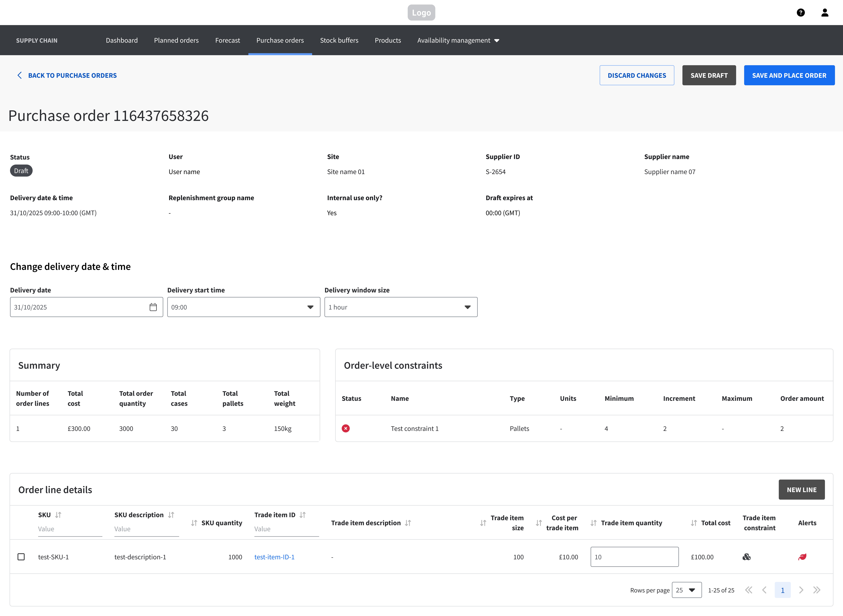Image resolution: width=843 pixels, height=616 pixels.
Task: Open the Planned orders tab
Action: 176,40
